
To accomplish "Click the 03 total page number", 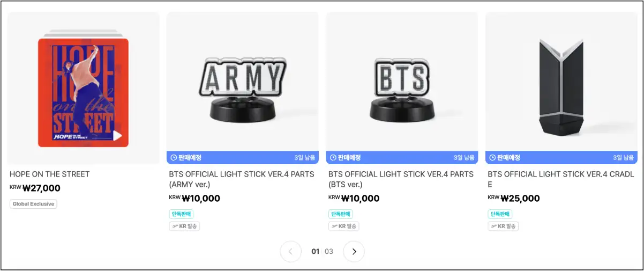I will [x=329, y=251].
